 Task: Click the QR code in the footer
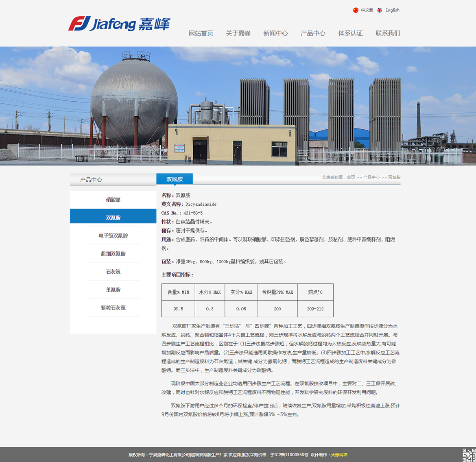coord(469,455)
